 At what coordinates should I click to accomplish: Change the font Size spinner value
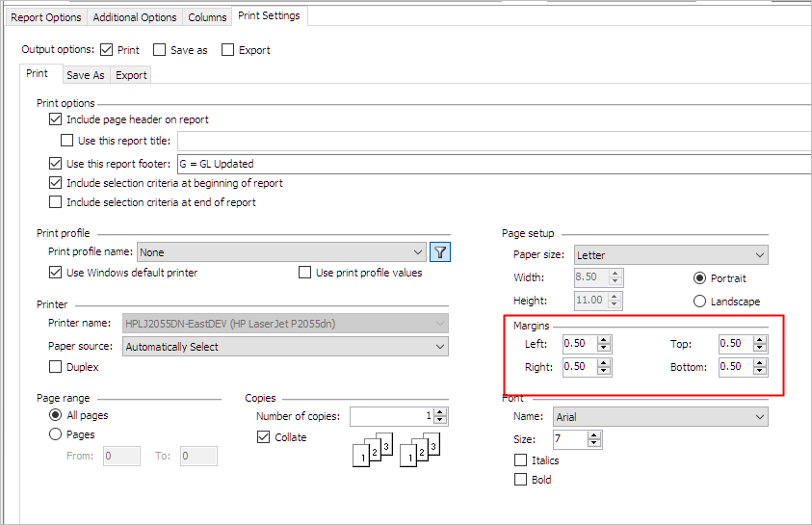pos(594,439)
